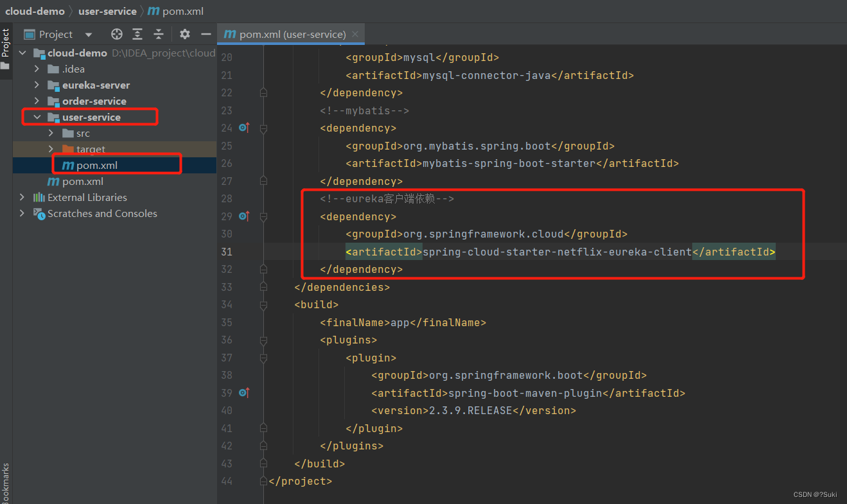The height and width of the screenshot is (504, 847).
Task: Fold the build block at line 34
Action: pyautogui.click(x=263, y=304)
